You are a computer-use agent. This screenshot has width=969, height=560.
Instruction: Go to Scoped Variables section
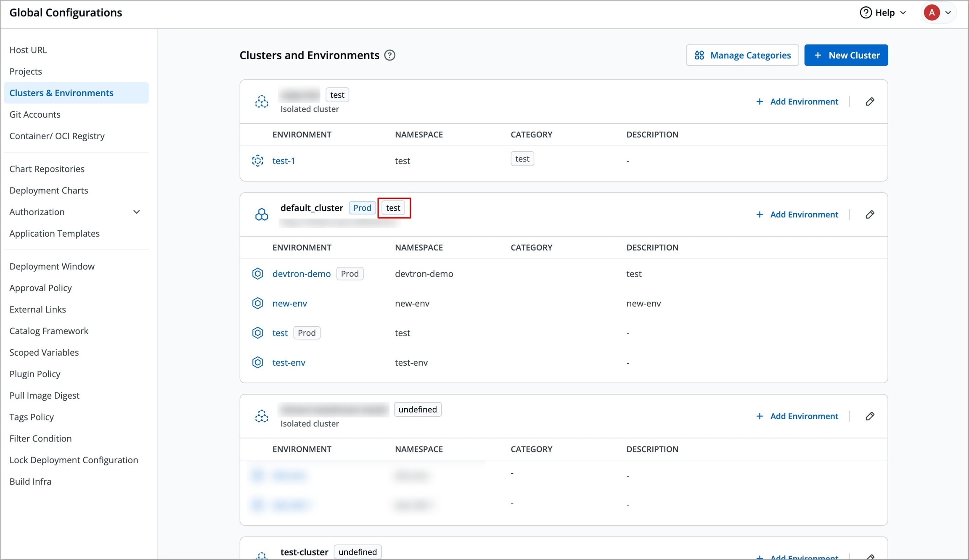44,352
